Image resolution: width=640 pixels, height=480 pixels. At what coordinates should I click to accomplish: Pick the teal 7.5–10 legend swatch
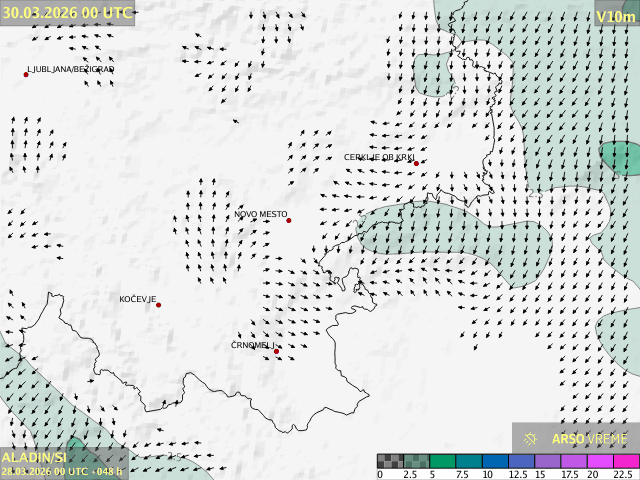tap(469, 461)
